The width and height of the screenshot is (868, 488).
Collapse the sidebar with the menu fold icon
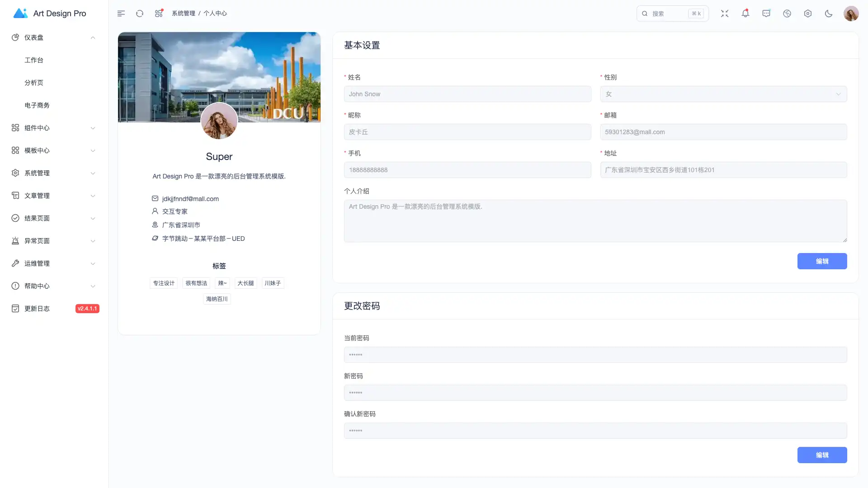121,14
